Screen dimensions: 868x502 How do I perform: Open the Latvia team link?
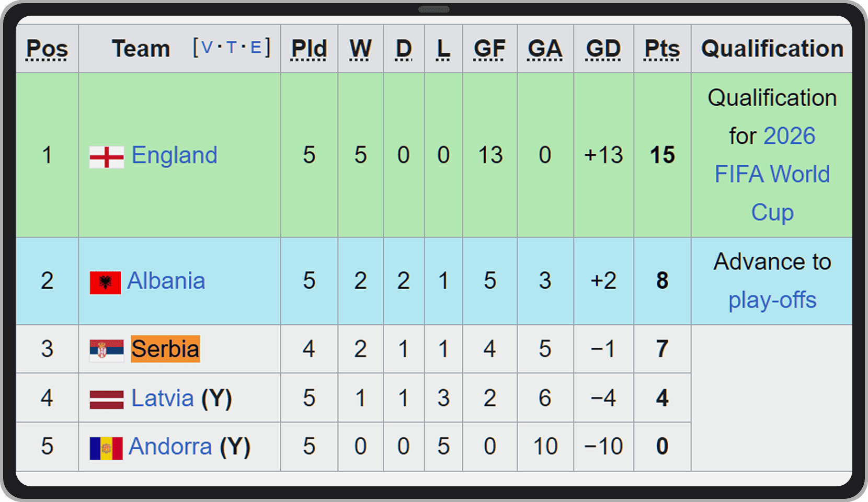tap(162, 398)
